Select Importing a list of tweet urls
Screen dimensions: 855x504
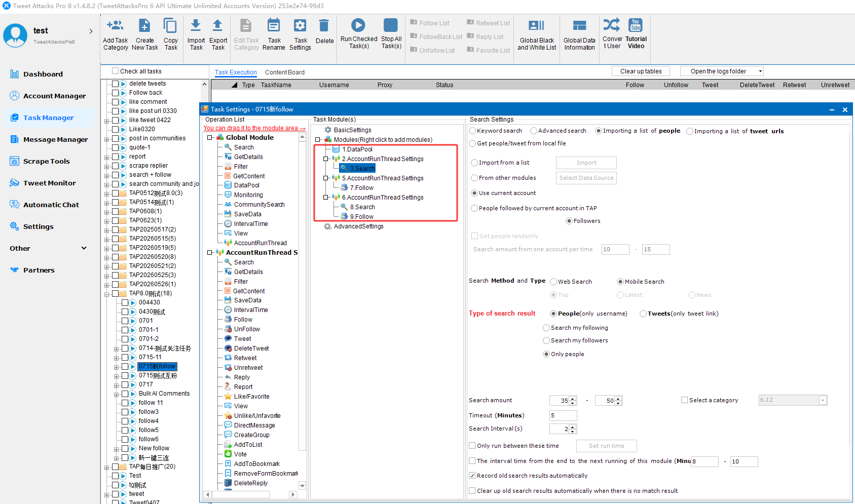tap(690, 131)
